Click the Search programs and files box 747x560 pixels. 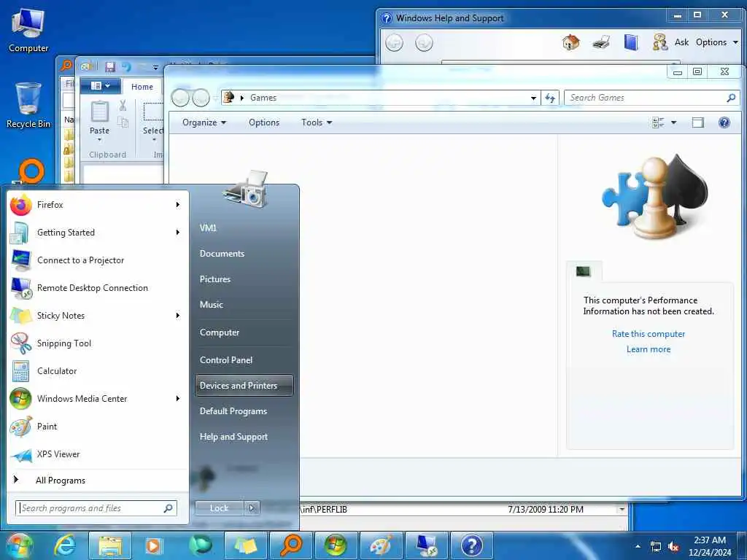coord(96,508)
